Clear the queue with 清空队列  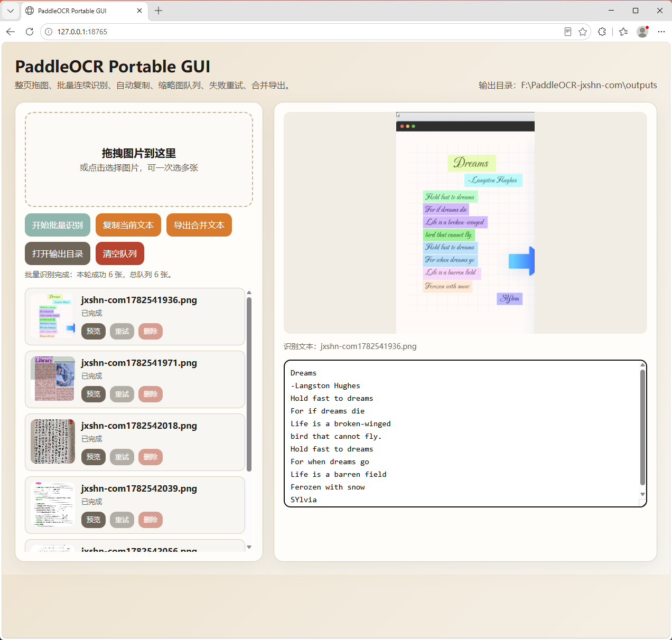click(x=120, y=253)
